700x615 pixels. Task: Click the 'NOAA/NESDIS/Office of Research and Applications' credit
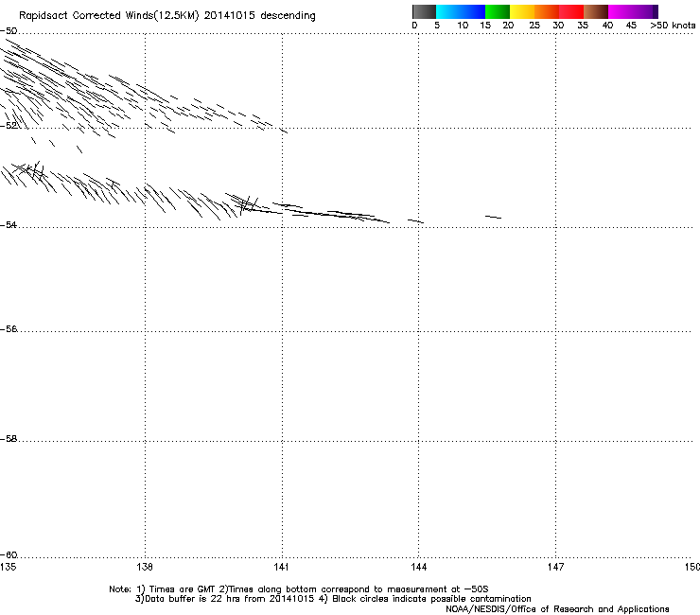point(557,609)
